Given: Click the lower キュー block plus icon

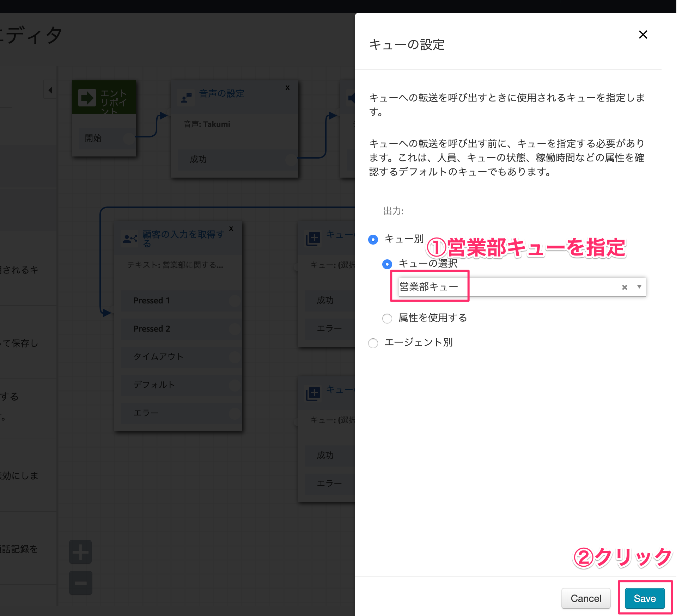Looking at the screenshot, I should coord(313,393).
